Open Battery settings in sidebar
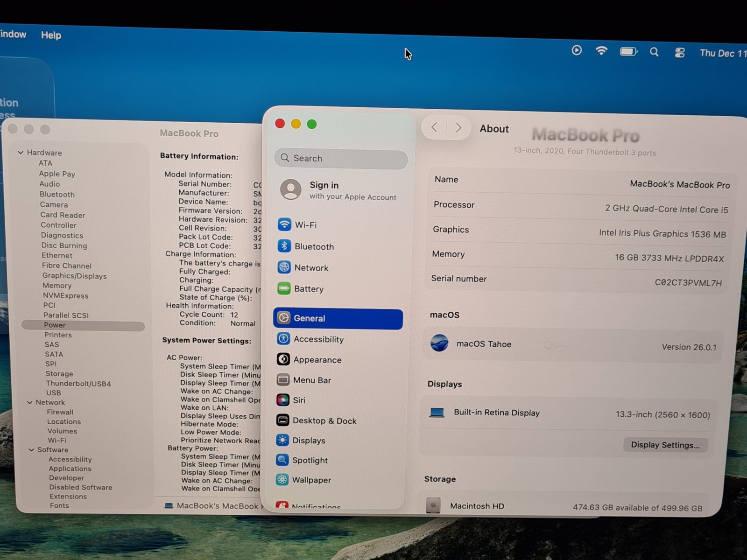Screen dimensions: 747x560 [x=308, y=289]
